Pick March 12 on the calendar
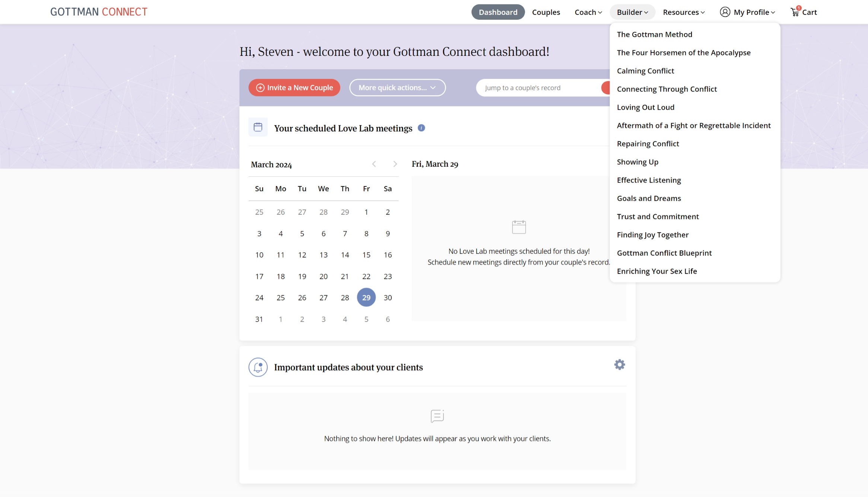Image resolution: width=868 pixels, height=497 pixels. (x=302, y=255)
